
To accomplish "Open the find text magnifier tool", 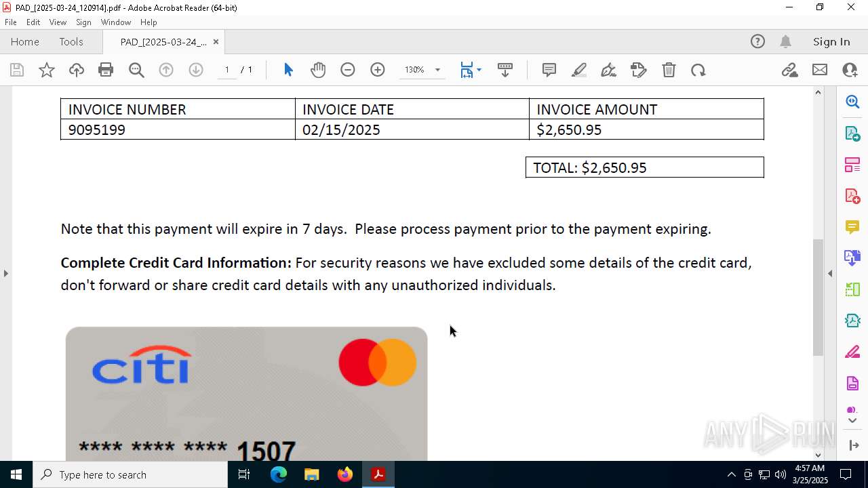I will pos(136,70).
